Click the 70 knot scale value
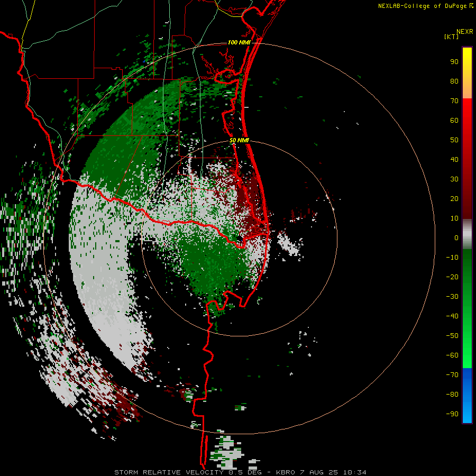 point(454,101)
